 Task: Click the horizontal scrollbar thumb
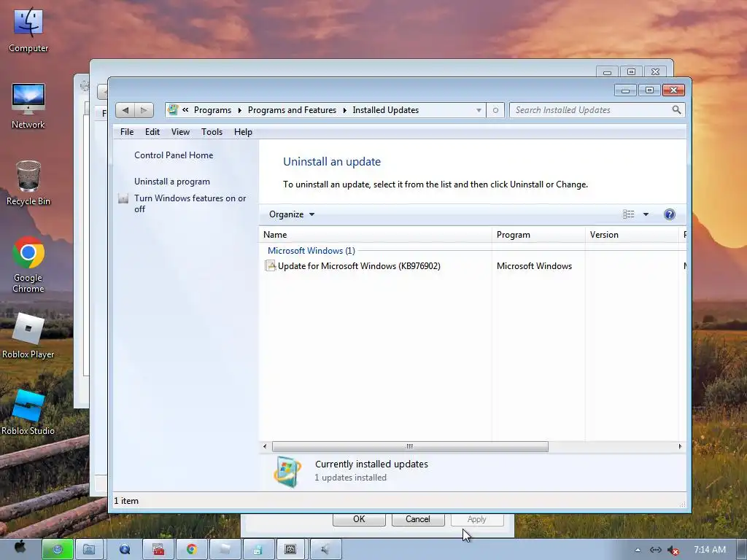[410, 447]
